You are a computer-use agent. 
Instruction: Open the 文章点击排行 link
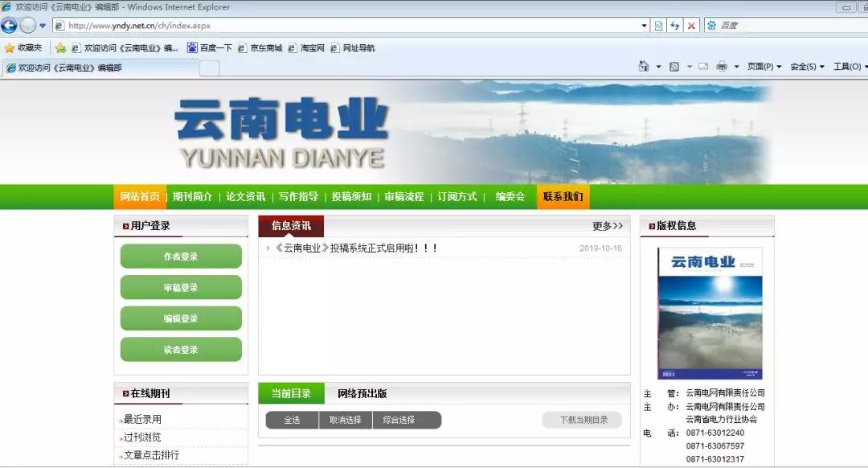pyautogui.click(x=151, y=454)
